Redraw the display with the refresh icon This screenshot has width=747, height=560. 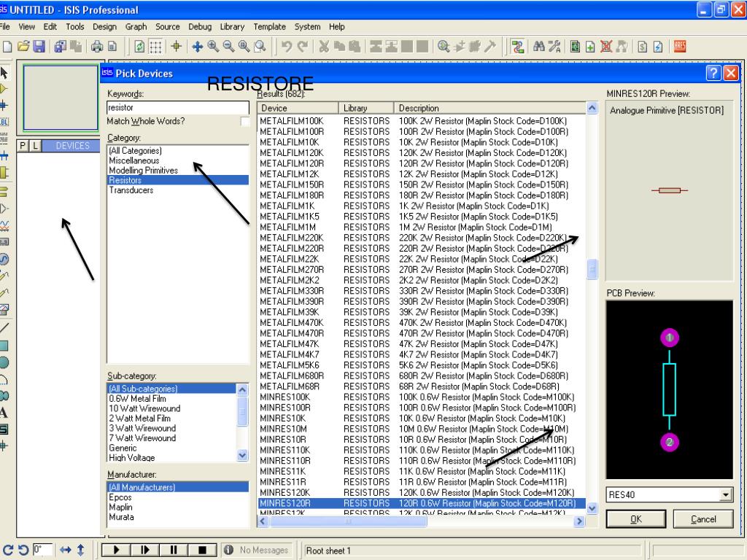click(x=139, y=46)
